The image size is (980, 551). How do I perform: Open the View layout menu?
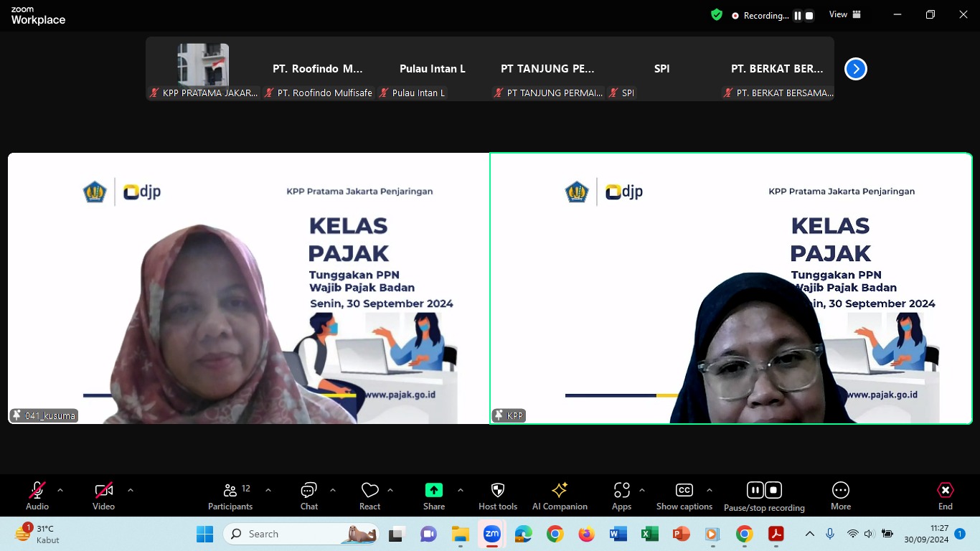pos(844,15)
